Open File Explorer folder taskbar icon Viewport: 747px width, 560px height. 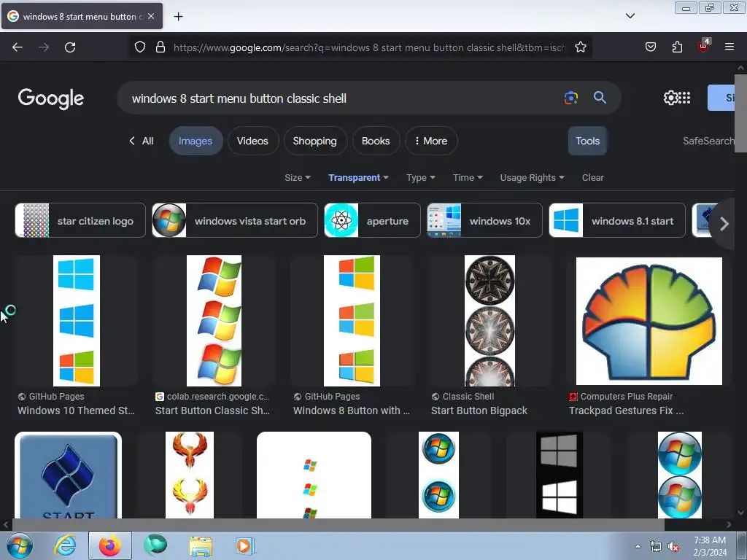pyautogui.click(x=201, y=546)
